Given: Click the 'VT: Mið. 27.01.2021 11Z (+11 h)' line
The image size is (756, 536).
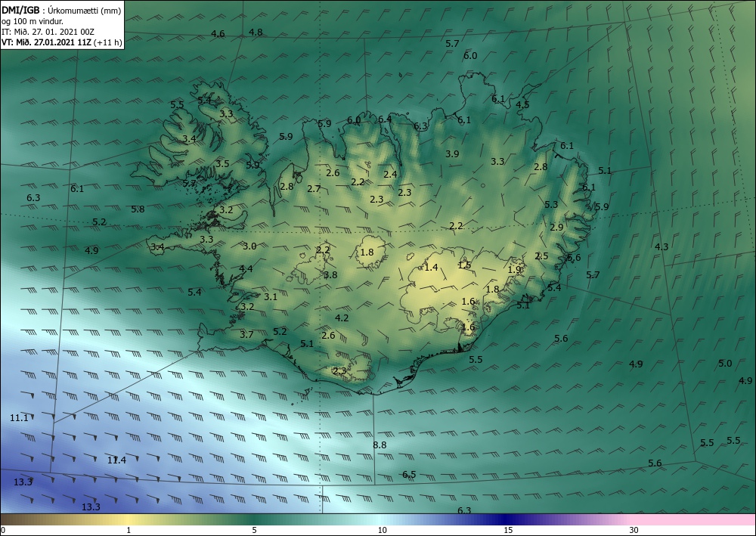Looking at the screenshot, I should tap(62, 42).
